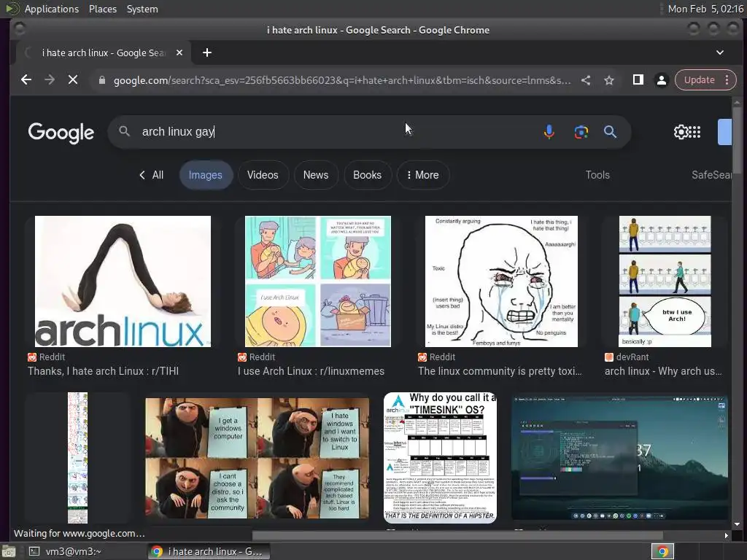The width and height of the screenshot is (747, 560).
Task: Click the horizontal scrollbar thumb
Action: (x=457, y=536)
